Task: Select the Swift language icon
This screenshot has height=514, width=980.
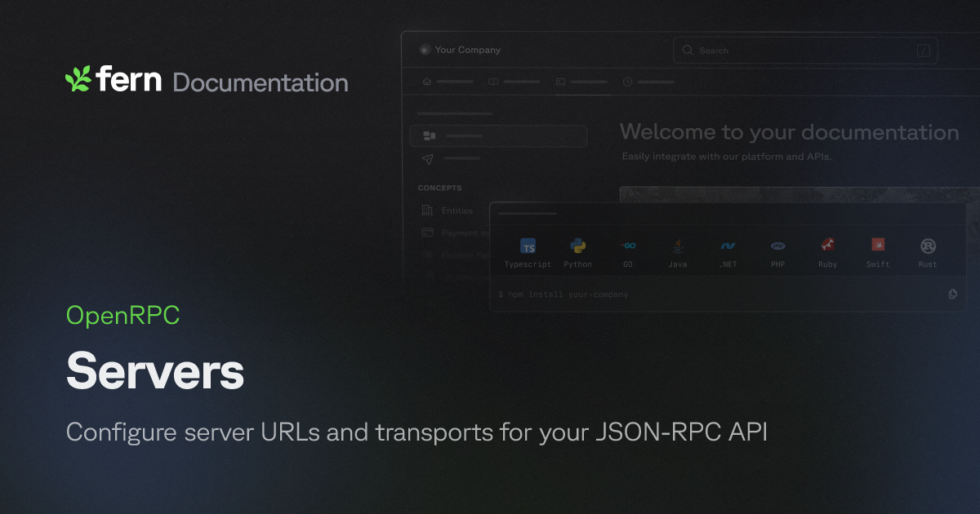Action: coord(878,245)
